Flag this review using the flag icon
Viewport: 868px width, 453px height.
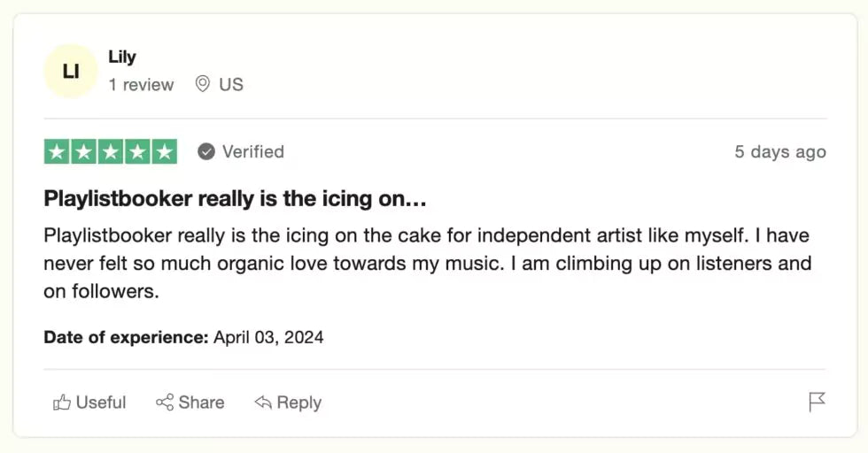click(x=817, y=403)
